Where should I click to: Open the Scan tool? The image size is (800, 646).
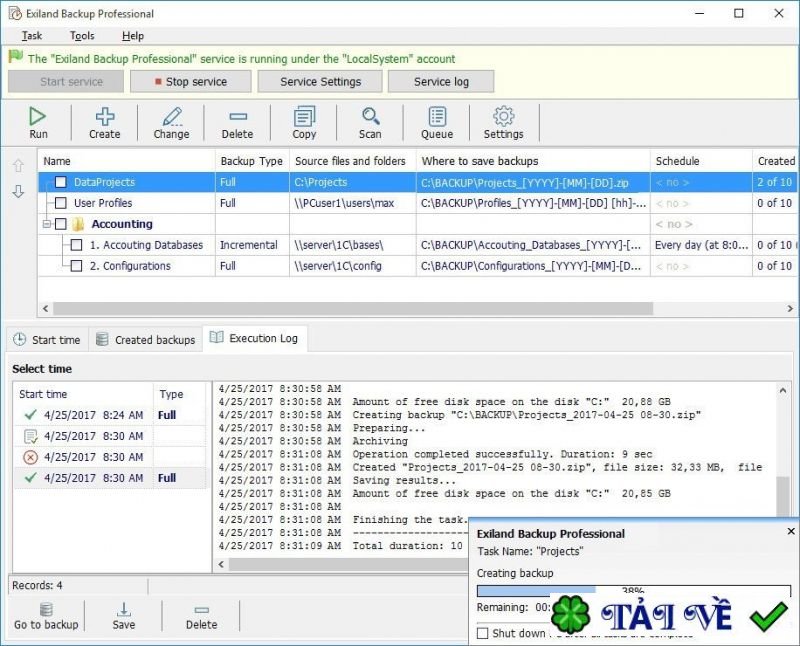click(x=370, y=122)
